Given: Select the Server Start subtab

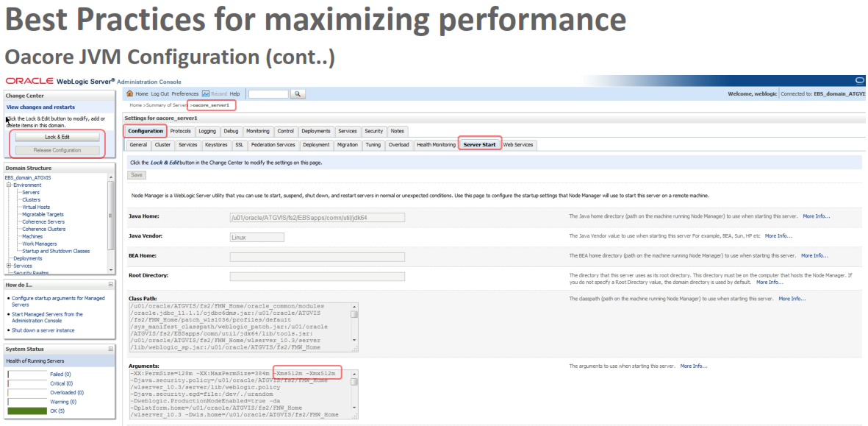Looking at the screenshot, I should [479, 145].
